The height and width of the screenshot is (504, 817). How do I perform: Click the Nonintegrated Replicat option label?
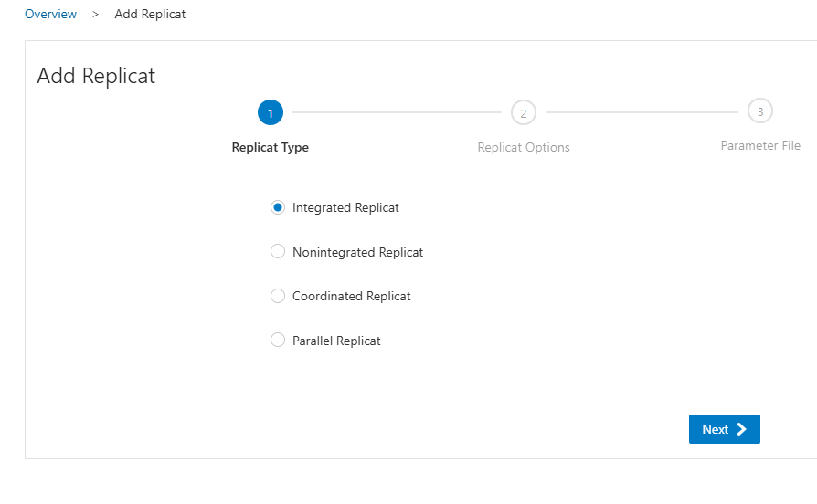tap(357, 252)
